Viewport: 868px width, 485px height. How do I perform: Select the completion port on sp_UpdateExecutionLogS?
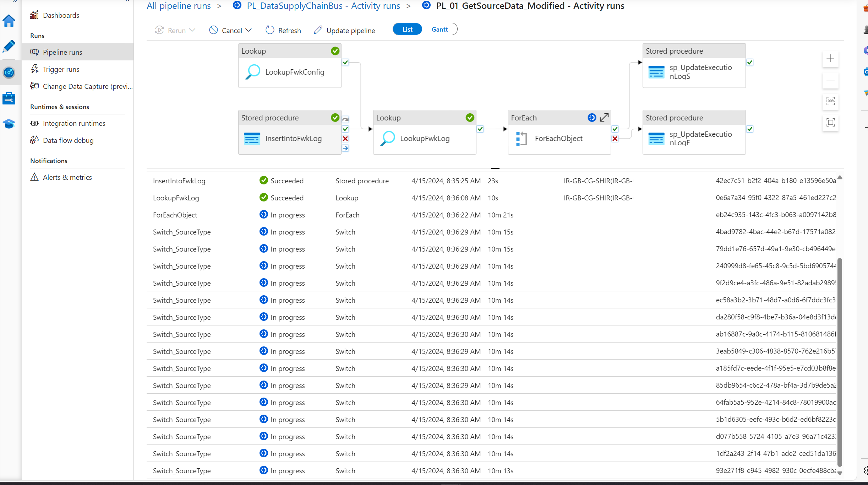[750, 62]
